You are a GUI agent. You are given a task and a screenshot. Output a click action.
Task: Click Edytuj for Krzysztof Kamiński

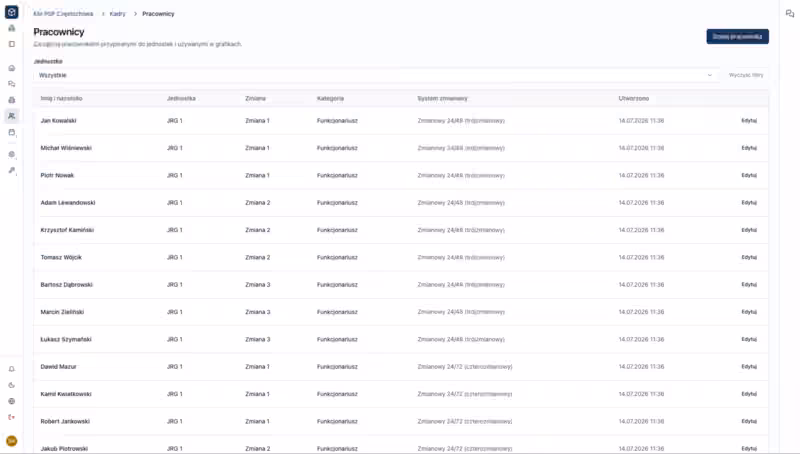[749, 230]
